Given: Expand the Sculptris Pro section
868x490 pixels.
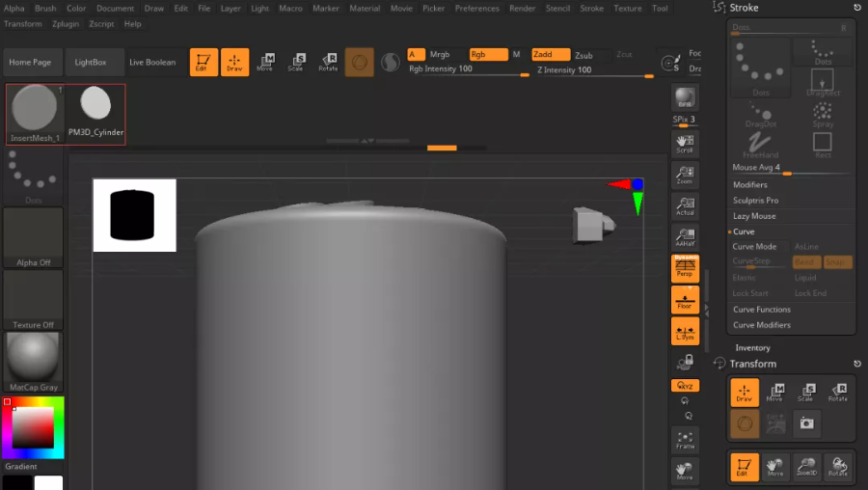Looking at the screenshot, I should (x=755, y=200).
